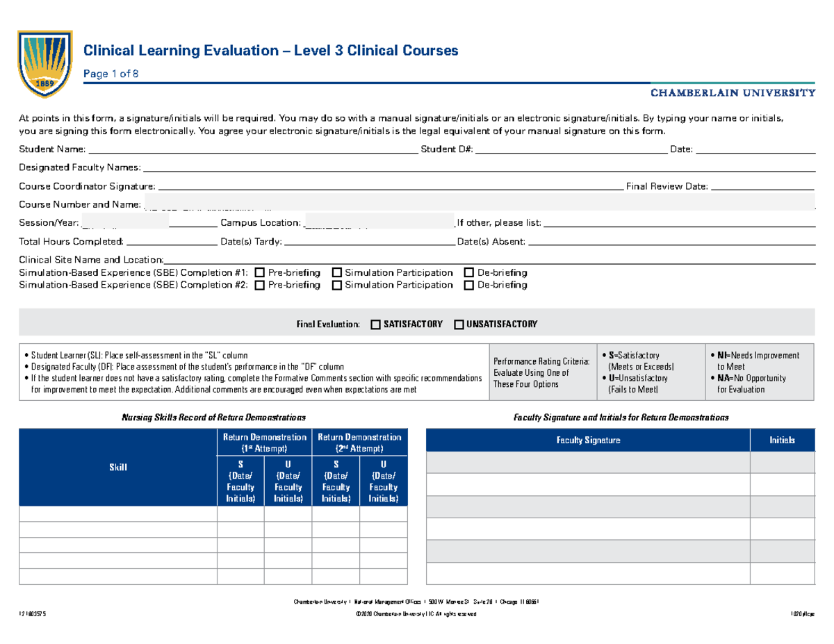Check Pre-briefing for SBE Completion #2

260,285
